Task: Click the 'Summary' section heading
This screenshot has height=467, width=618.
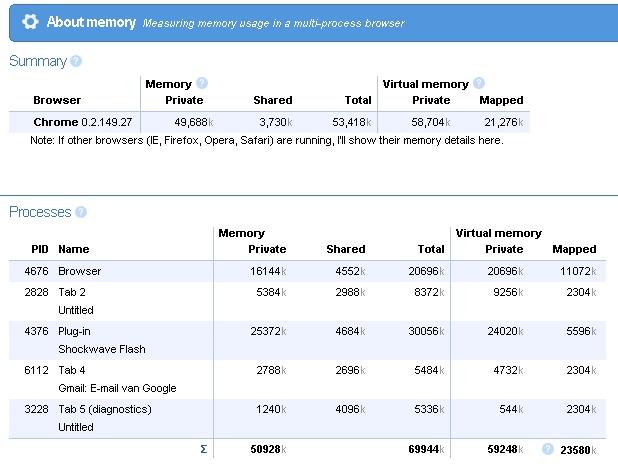Action: point(38,61)
